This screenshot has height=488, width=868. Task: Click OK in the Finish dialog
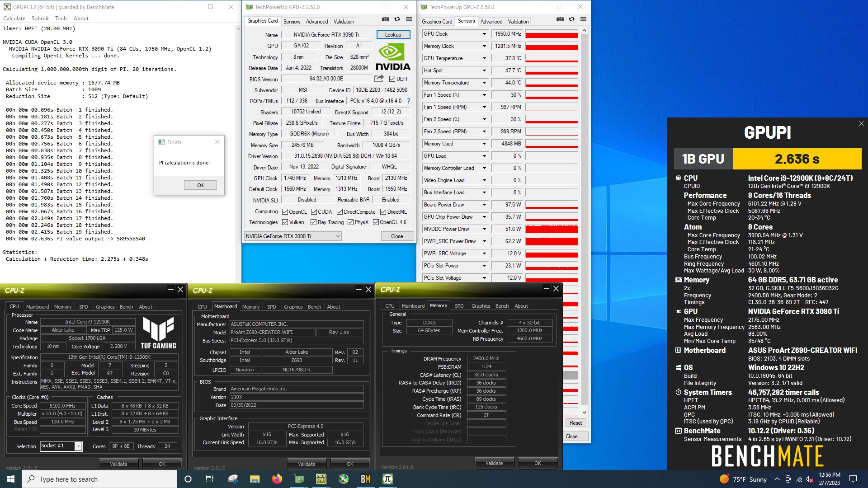pyautogui.click(x=200, y=185)
